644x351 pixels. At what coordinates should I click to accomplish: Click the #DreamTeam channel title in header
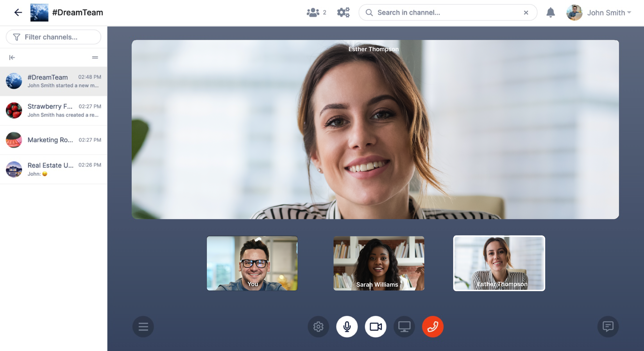(77, 12)
